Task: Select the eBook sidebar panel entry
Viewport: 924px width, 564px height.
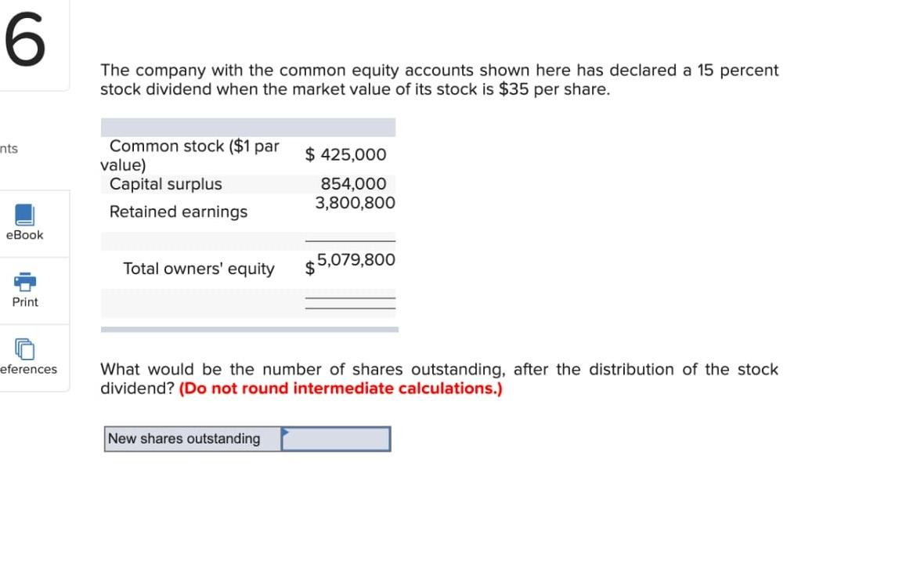Action: (23, 222)
